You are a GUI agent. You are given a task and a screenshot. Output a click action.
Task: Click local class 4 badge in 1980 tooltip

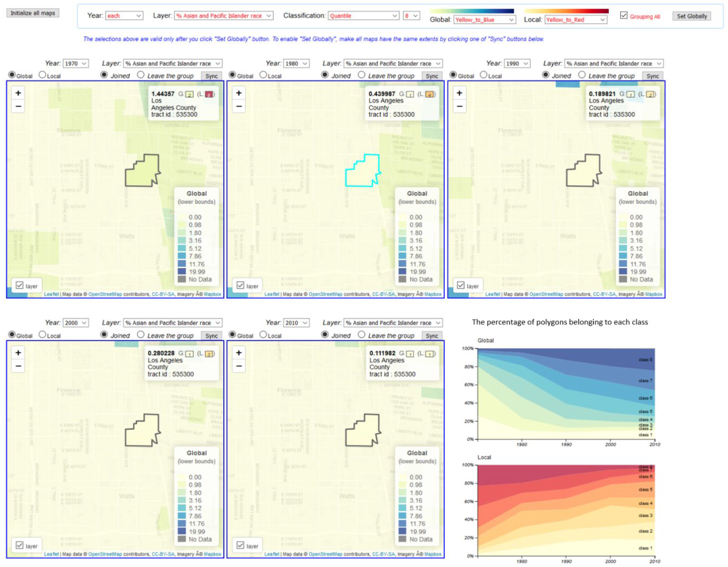430,94
